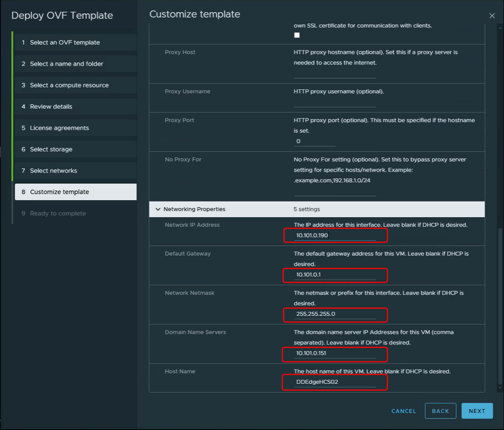504x430 pixels.
Task: Go BACK to previous step
Action: coord(440,411)
